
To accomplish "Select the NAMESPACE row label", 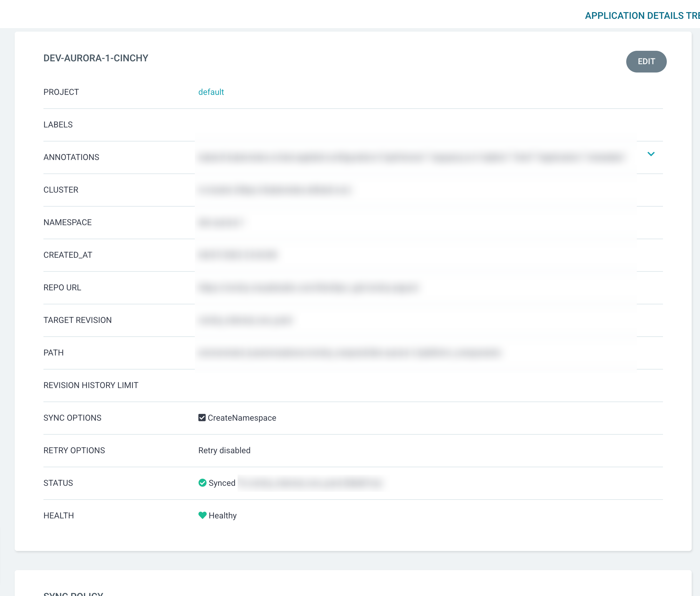I will coord(68,222).
